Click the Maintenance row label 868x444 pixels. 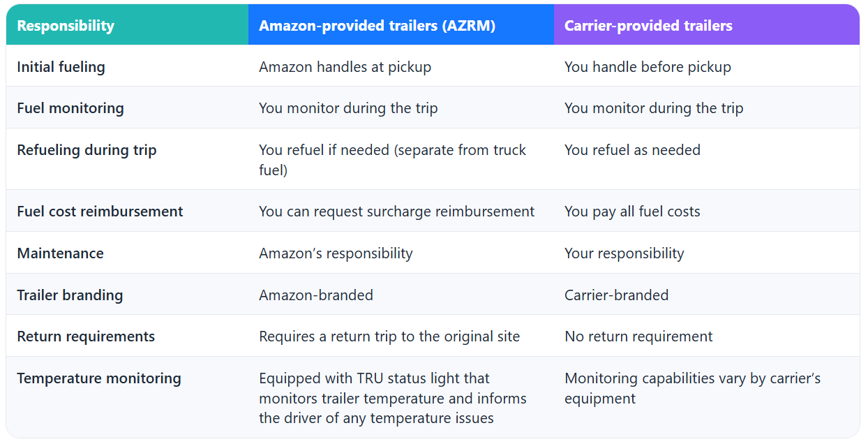(60, 253)
